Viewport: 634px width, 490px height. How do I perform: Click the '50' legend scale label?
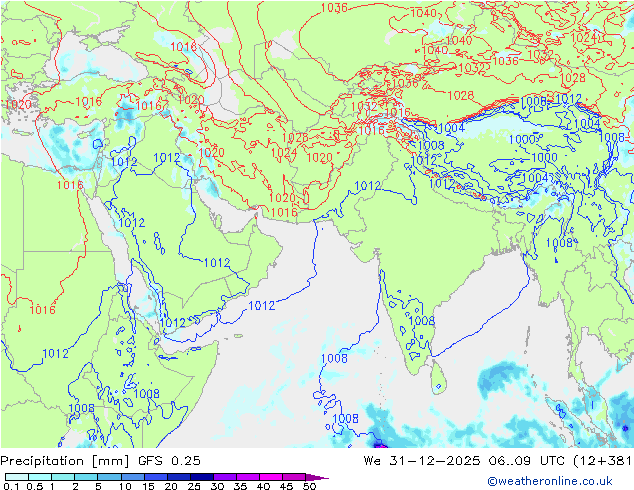click(309, 486)
